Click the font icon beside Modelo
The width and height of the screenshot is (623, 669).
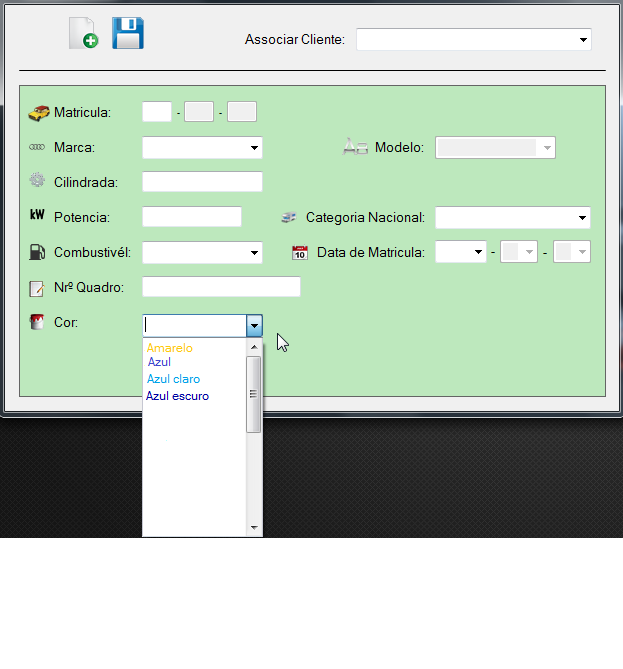pyautogui.click(x=355, y=147)
